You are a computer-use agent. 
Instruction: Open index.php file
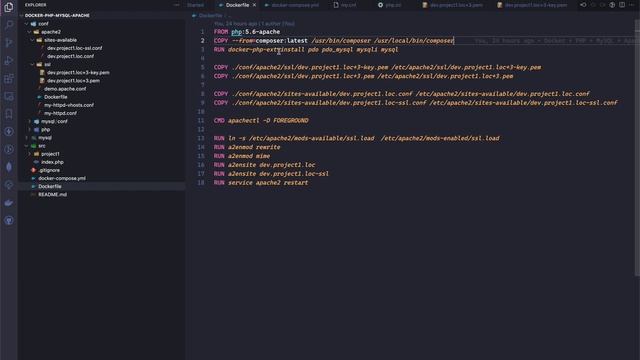(52, 162)
